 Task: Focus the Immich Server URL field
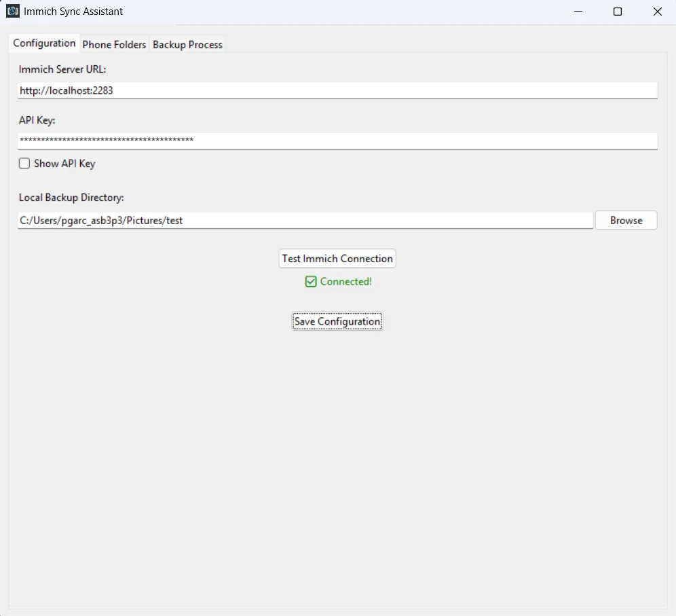click(x=337, y=90)
